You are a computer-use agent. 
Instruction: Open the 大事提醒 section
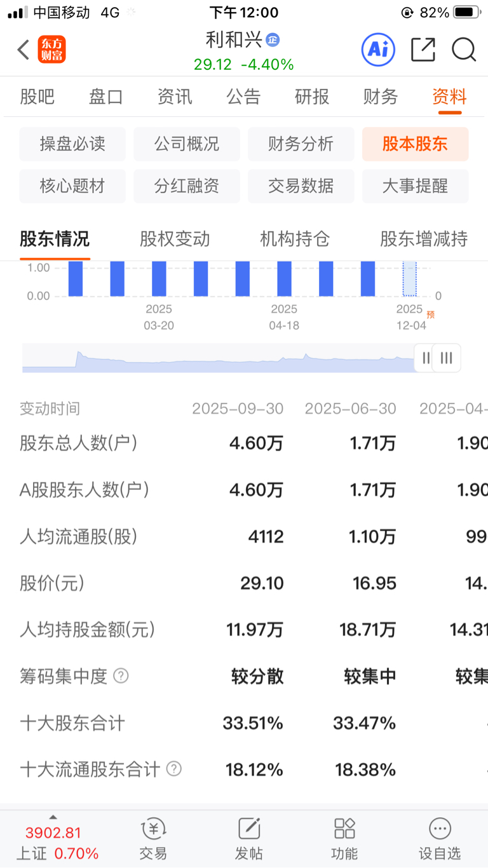[416, 186]
